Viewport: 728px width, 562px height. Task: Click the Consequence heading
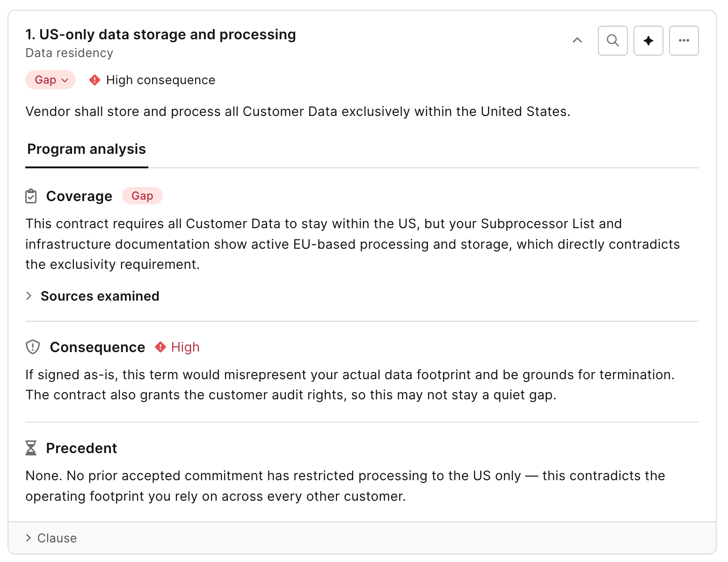point(97,347)
